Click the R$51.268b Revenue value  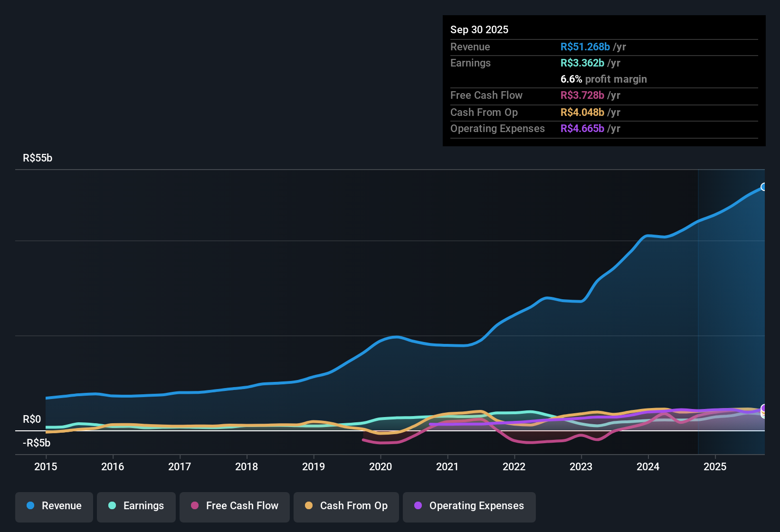click(x=585, y=47)
